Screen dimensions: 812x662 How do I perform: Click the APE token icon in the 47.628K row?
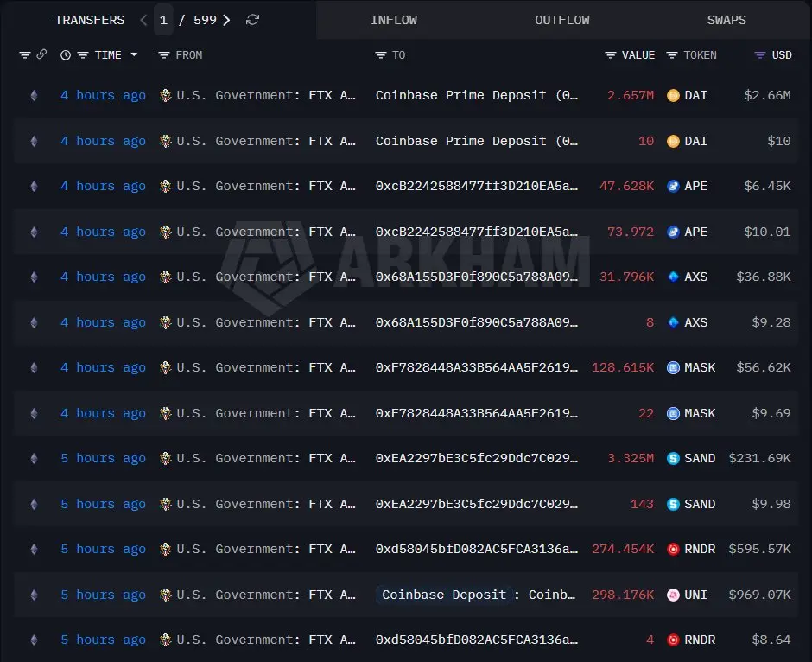[x=673, y=186]
